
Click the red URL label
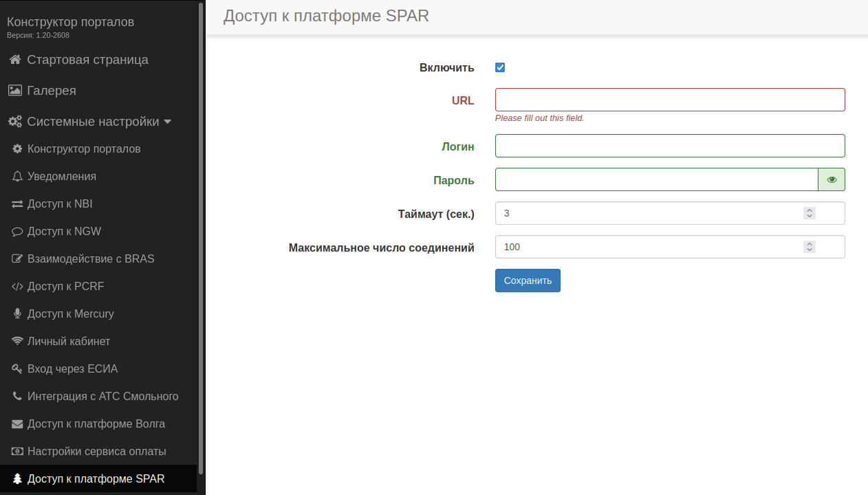coord(463,100)
